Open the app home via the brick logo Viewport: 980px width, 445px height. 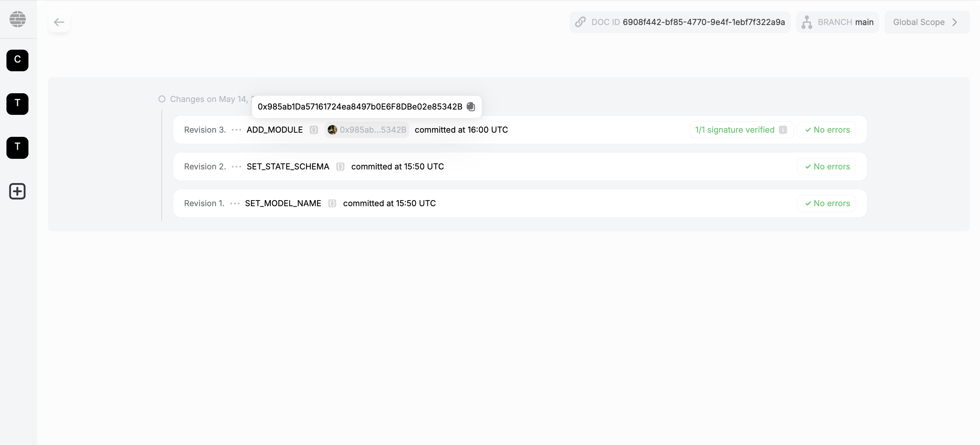(x=17, y=19)
